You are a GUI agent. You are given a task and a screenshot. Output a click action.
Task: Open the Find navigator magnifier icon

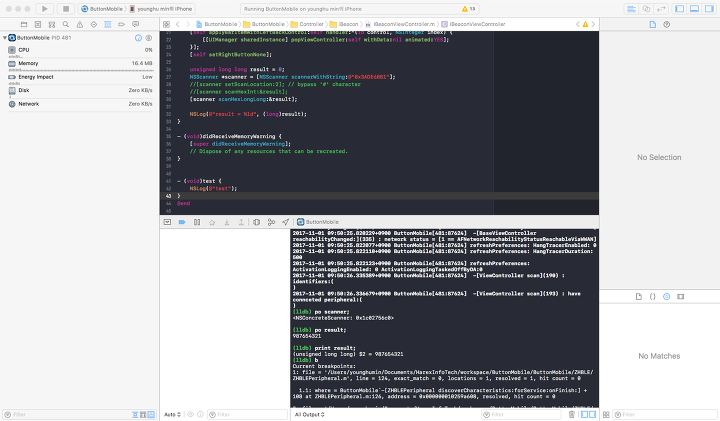tap(66, 24)
